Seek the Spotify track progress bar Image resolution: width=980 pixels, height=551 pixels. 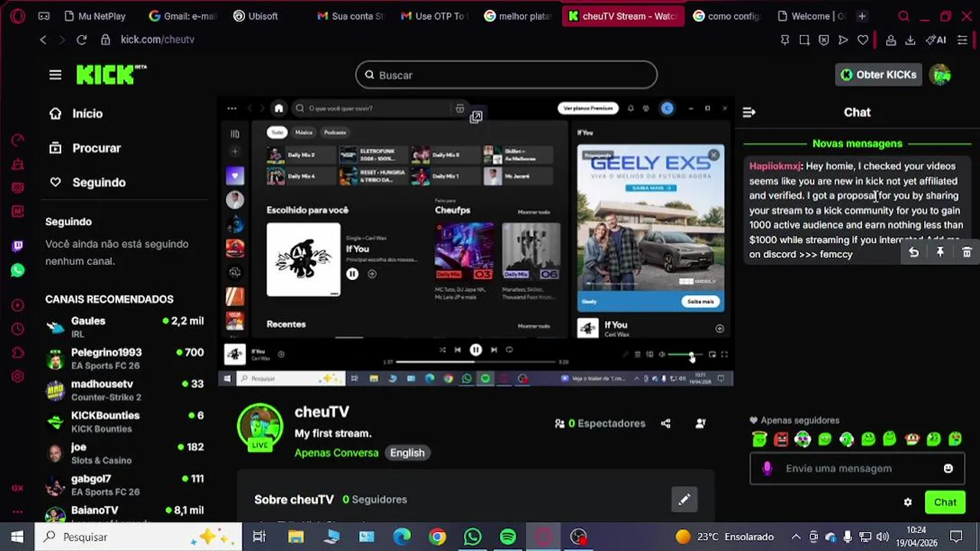point(476,362)
